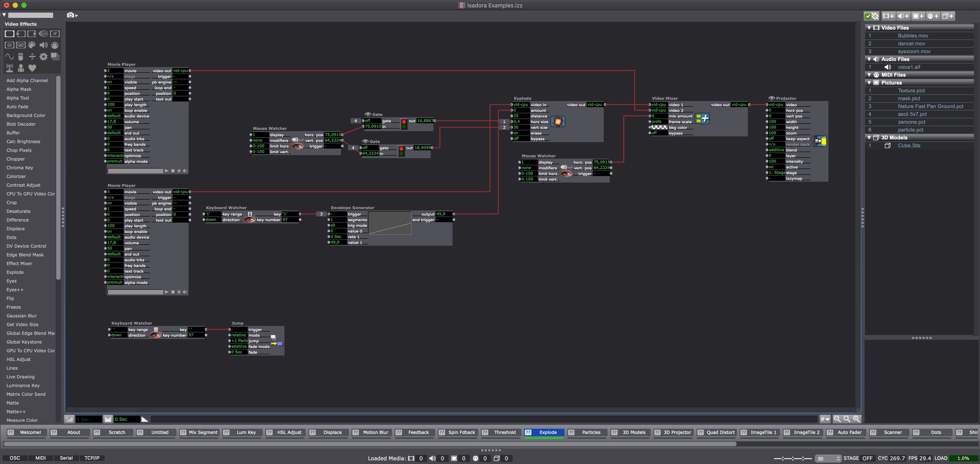The image size is (980, 464).
Task: Open the FreeFrame (ff) actor group
Action: 55,34
